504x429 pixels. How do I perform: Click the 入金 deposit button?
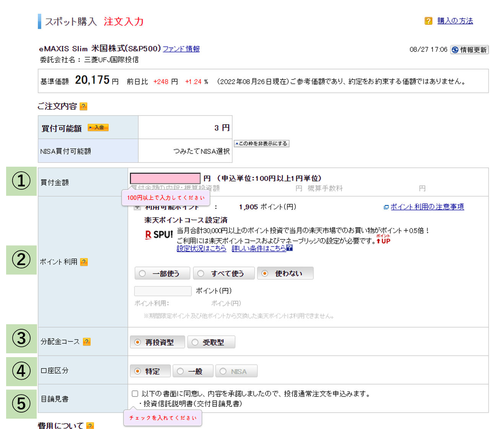tap(98, 127)
